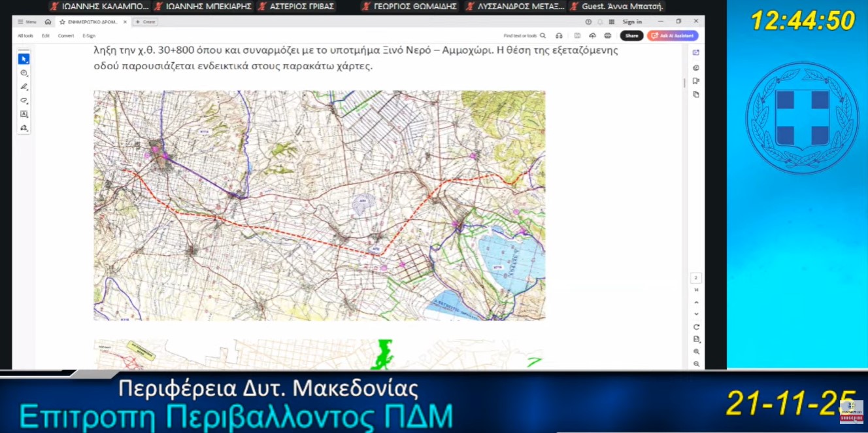Image resolution: width=868 pixels, height=433 pixels.
Task: Open the All tools menu
Action: point(25,35)
